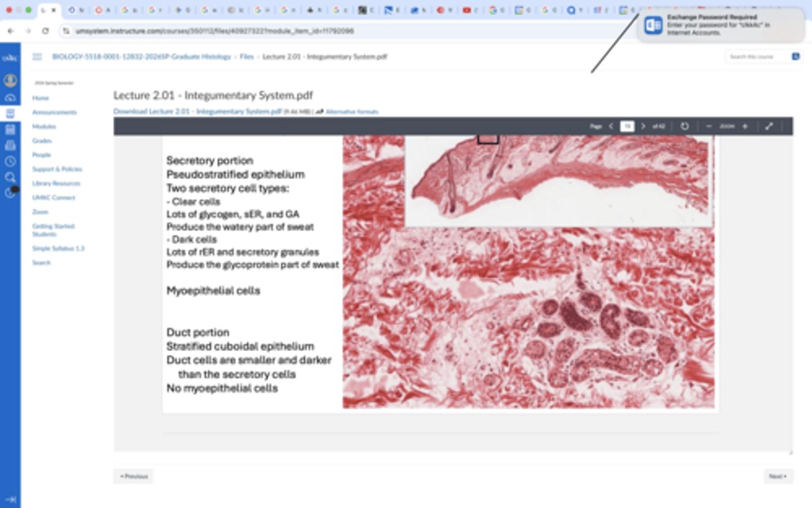This screenshot has height=508, width=812.
Task: Reload the page in browser
Action: tap(46, 31)
